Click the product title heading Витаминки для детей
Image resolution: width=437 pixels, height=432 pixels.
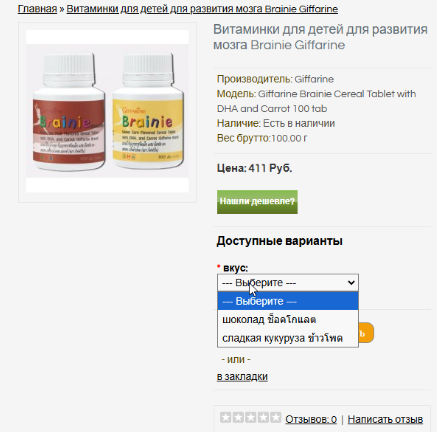tap(320, 37)
